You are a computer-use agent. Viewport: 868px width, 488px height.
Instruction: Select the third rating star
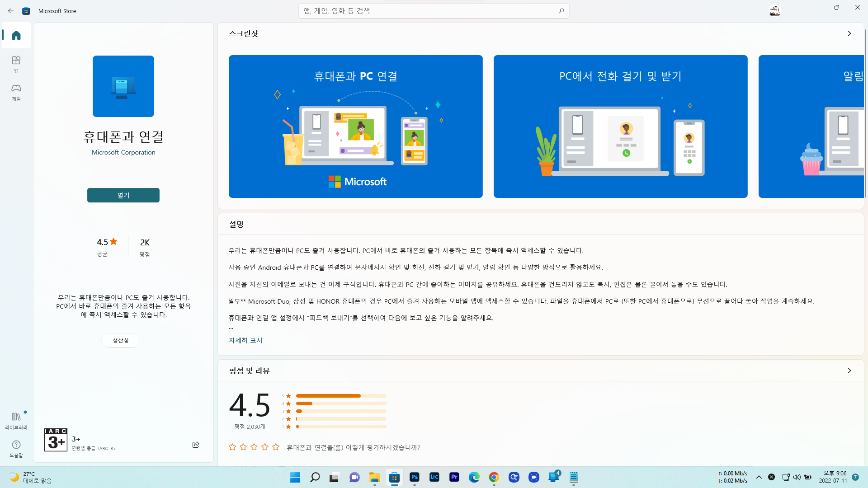[254, 447]
